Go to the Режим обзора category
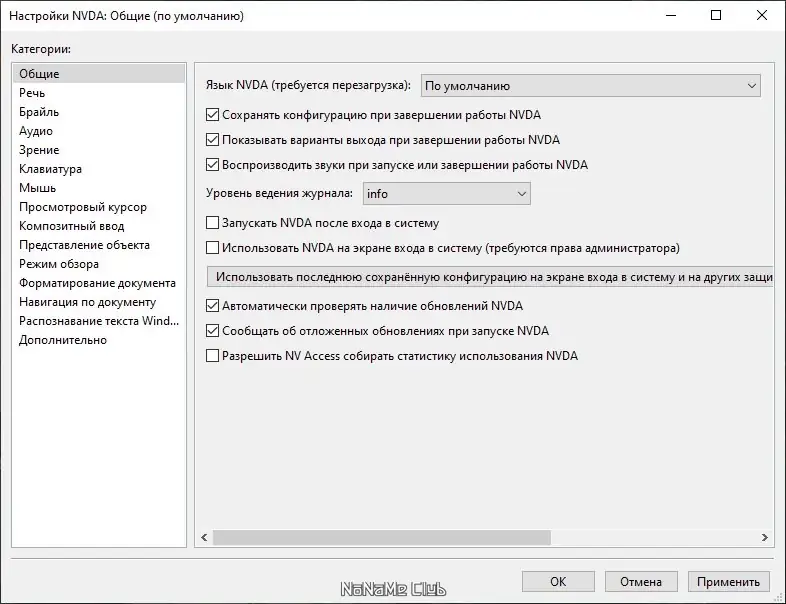The width and height of the screenshot is (786, 604). click(99, 264)
